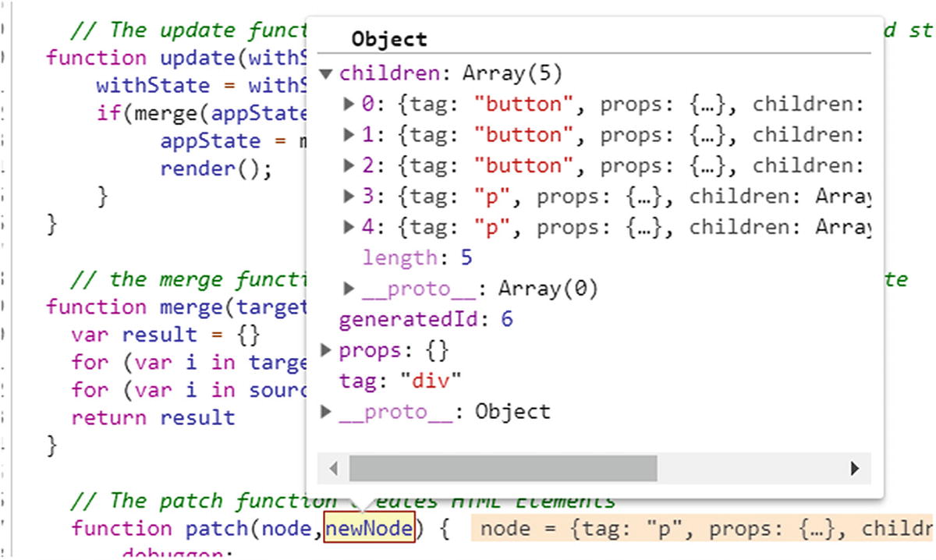
Task: Click the left scroll arrow of the popup
Action: [x=333, y=468]
